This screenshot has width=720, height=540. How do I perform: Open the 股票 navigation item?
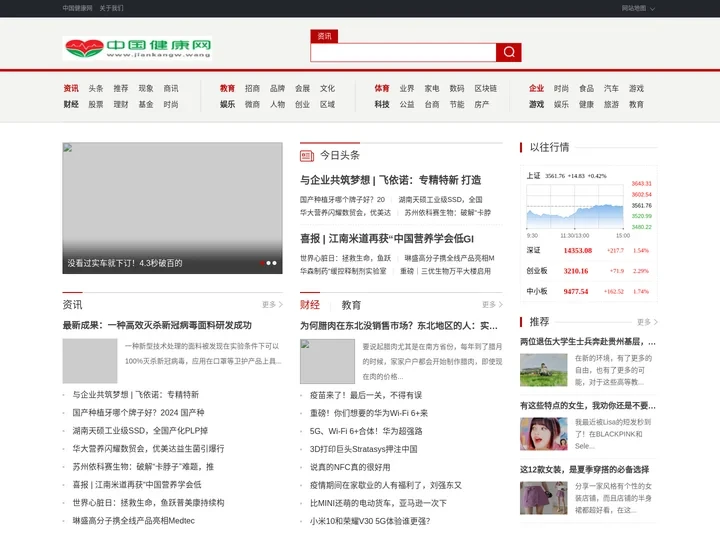96,104
